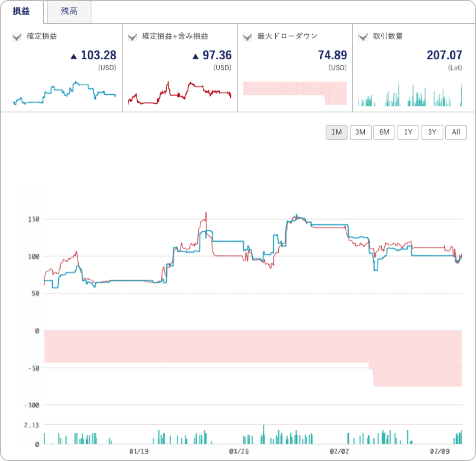The height and width of the screenshot is (461, 476).
Task: Switch range to 3Y
Action: coord(432,132)
